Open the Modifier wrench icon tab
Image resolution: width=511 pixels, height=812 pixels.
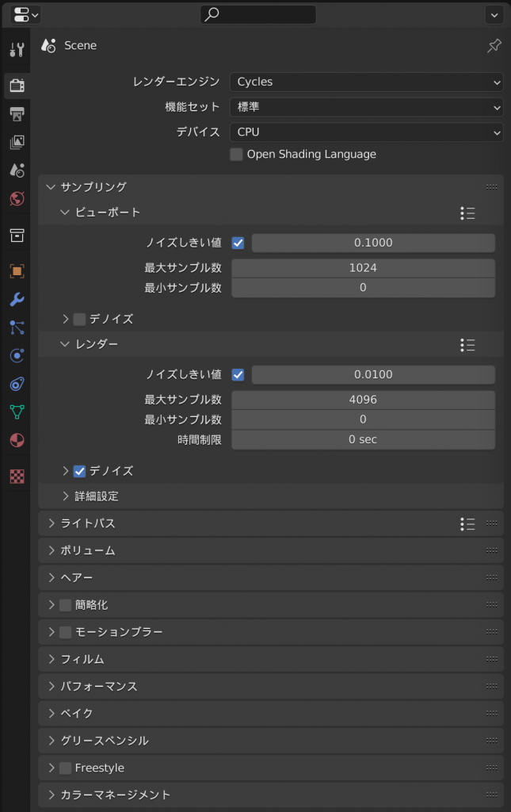click(17, 299)
